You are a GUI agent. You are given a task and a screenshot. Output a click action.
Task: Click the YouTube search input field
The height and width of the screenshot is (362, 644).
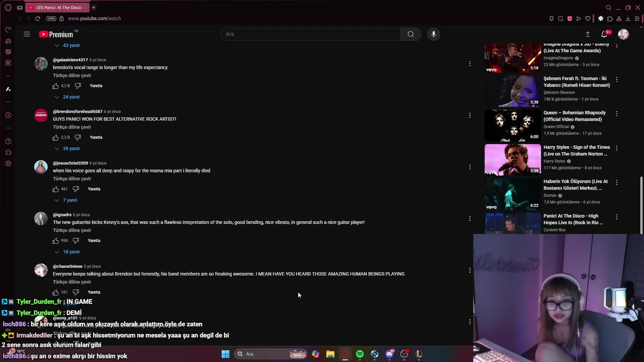point(310,34)
